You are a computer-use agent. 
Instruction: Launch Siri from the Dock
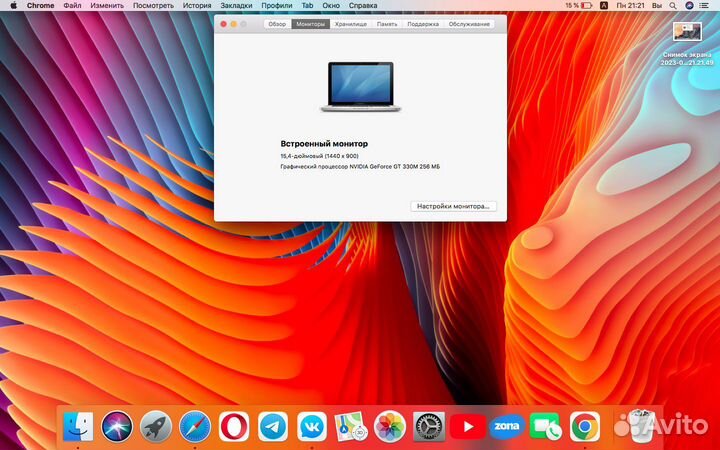point(117,426)
